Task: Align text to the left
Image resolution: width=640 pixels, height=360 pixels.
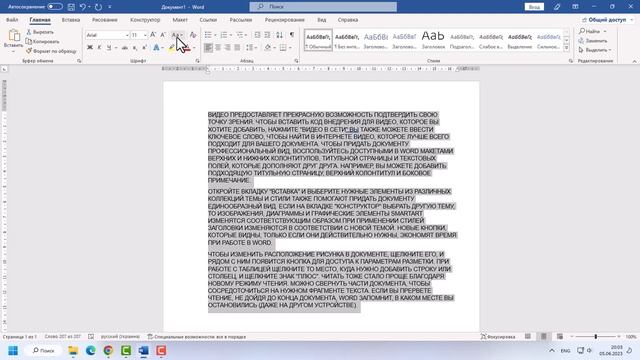Action: (x=208, y=48)
